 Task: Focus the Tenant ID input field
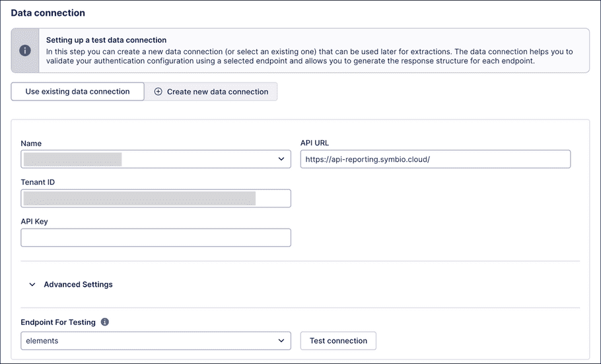[x=155, y=199]
